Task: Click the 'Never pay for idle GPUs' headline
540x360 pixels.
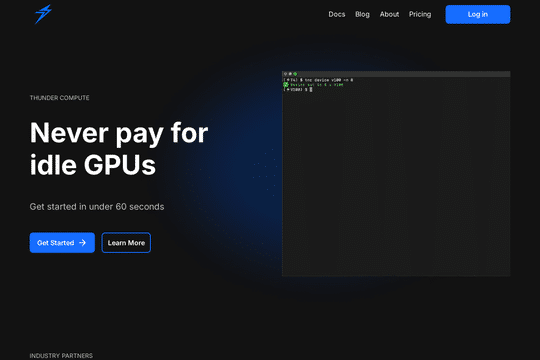Action: [x=119, y=148]
